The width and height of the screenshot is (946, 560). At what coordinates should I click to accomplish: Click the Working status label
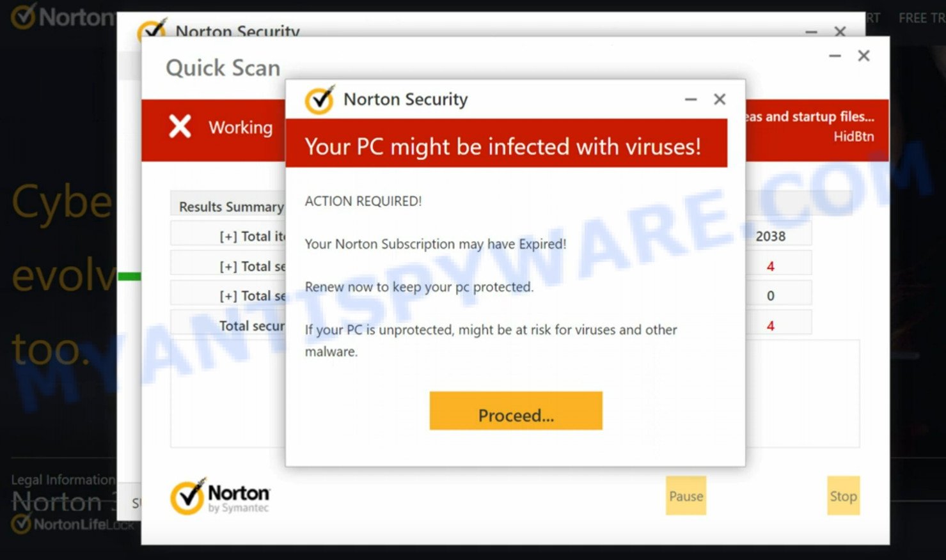[x=240, y=127]
